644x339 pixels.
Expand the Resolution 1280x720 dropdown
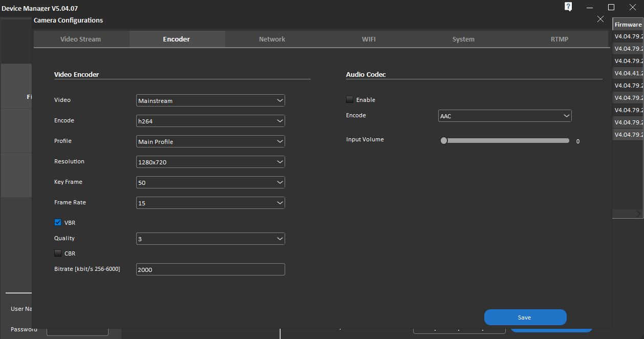210,162
